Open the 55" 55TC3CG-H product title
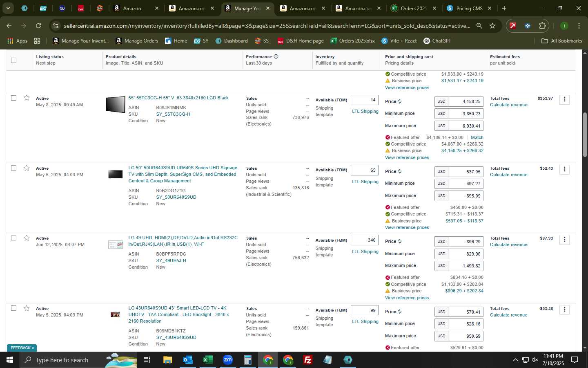 178,98
